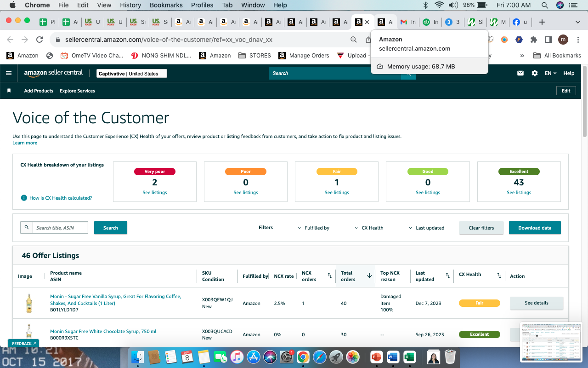
Task: Launch Safari from the Dock
Action: pos(320,357)
